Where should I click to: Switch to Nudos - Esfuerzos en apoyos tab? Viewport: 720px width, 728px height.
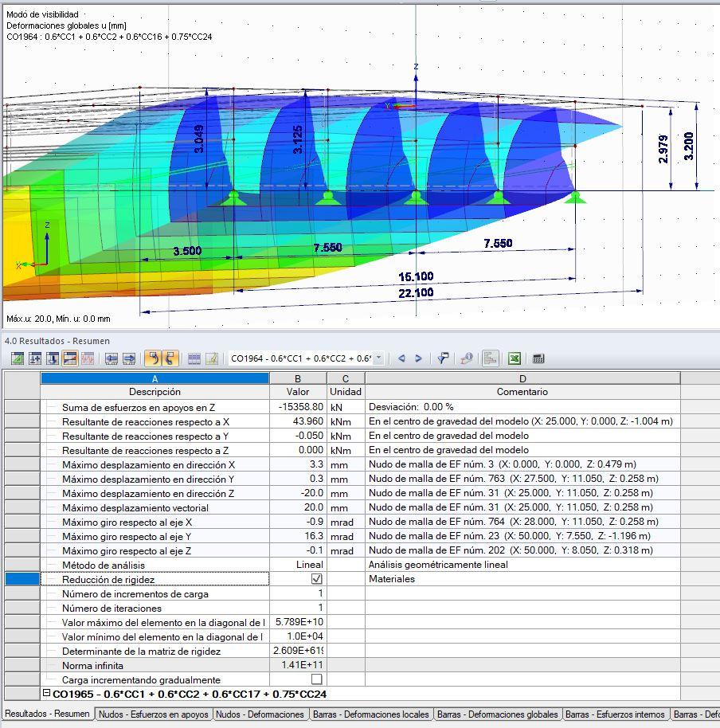tap(153, 714)
